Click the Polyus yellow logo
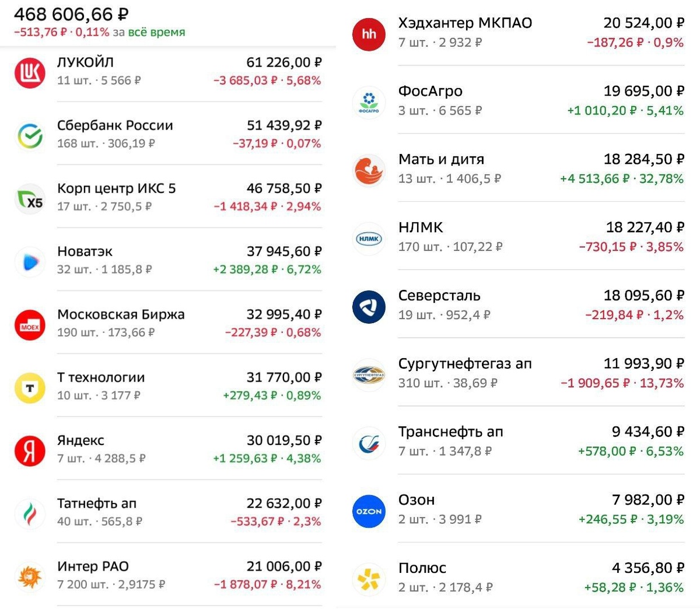 coord(369,579)
